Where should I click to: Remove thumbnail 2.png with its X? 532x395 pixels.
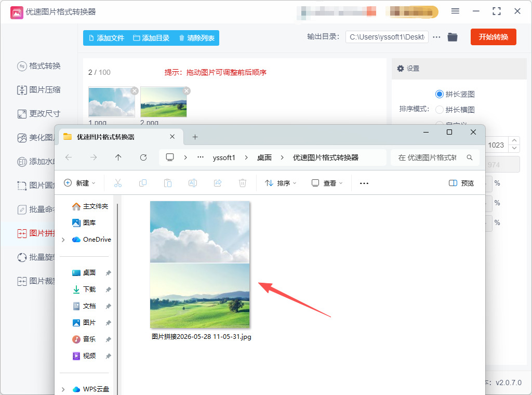click(187, 90)
